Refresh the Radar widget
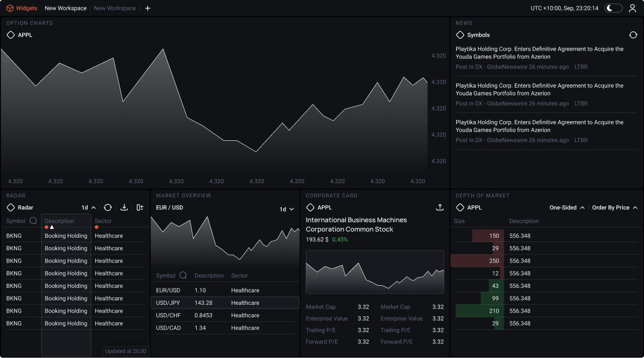The height and width of the screenshot is (358, 644). [108, 207]
